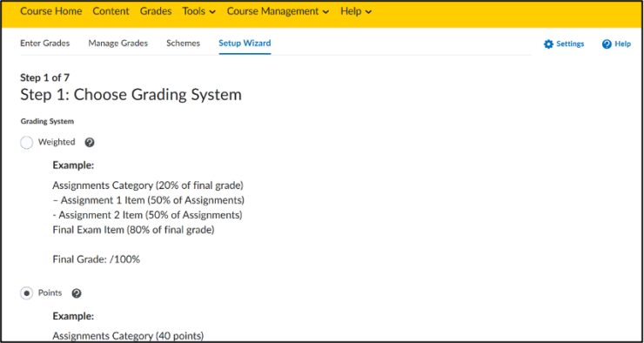Click 'Assignments Category (20% of final grade)' text
Viewport: 644px width, 343px height.
(x=148, y=185)
